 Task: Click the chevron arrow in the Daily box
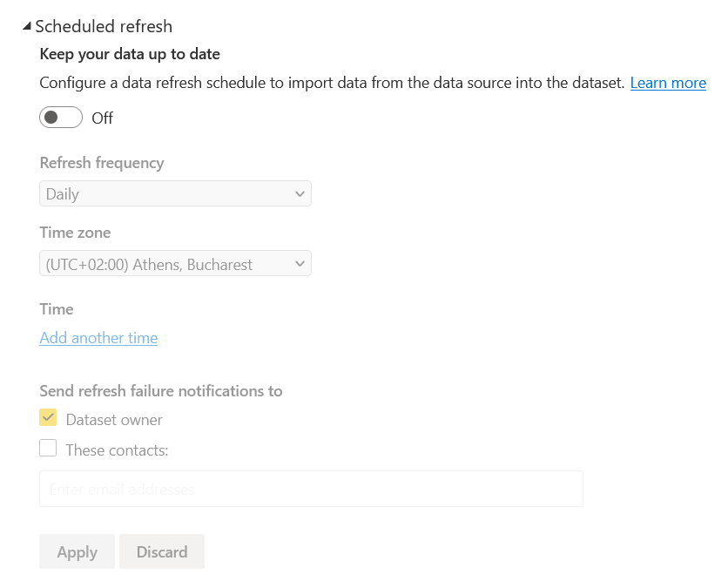click(x=300, y=193)
